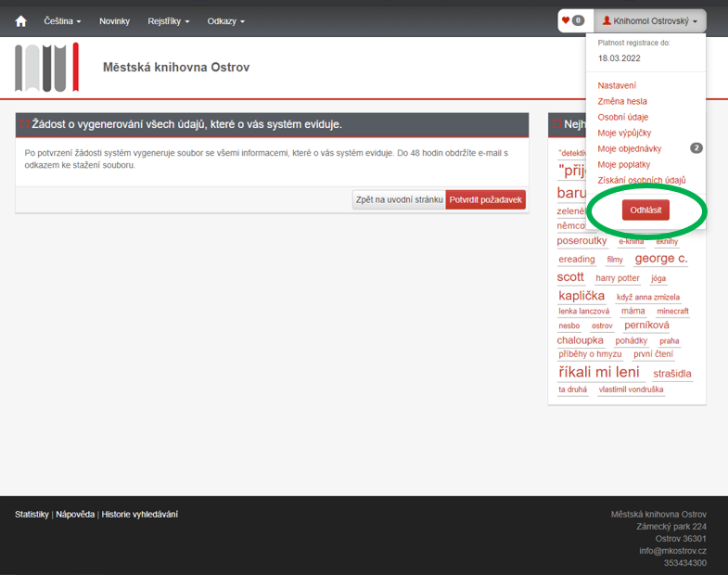Click the 'říkali mi leni' tag

[x=598, y=372]
